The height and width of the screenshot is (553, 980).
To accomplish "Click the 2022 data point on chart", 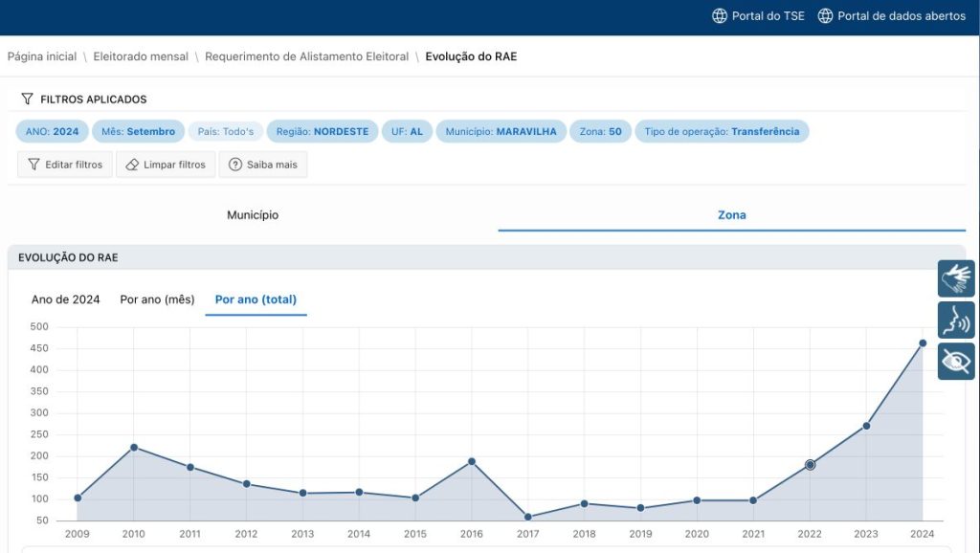I will point(810,465).
